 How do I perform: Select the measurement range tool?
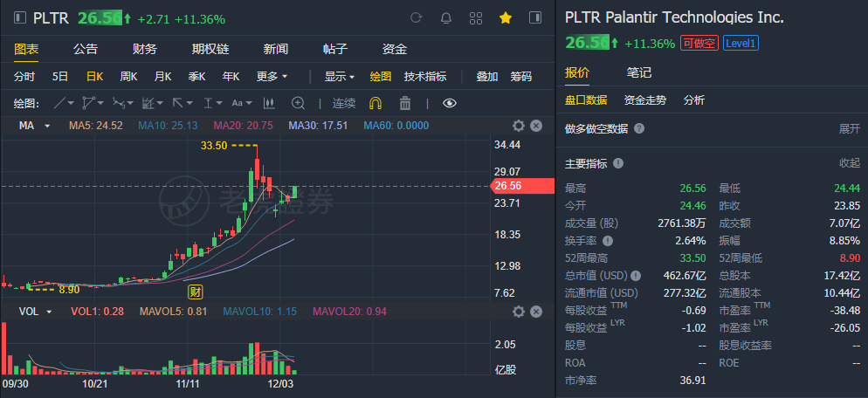[208, 103]
